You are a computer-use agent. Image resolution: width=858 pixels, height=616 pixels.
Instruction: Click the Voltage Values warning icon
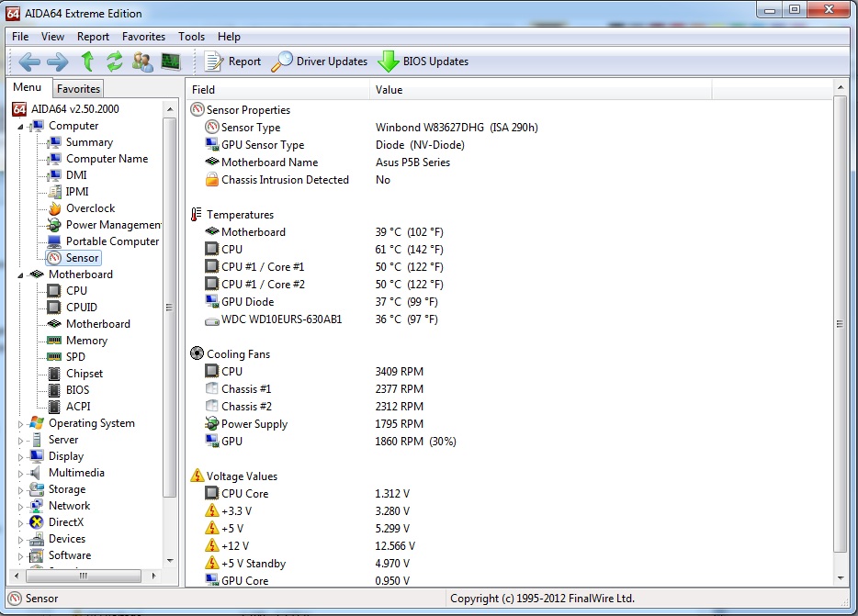point(197,476)
